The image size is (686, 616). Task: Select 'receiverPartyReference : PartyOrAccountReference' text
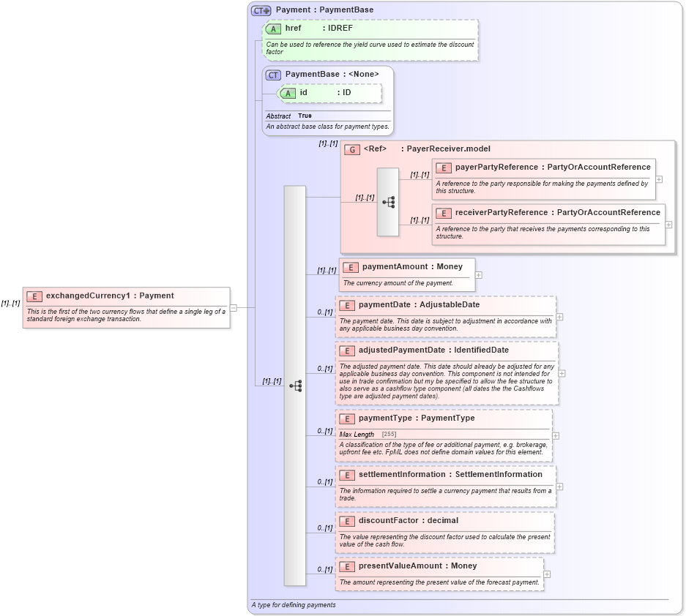click(558, 213)
